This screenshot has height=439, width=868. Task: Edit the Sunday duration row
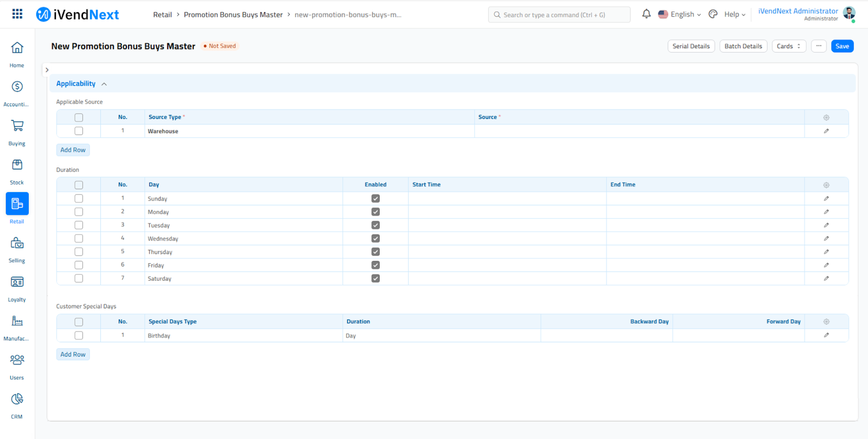point(826,199)
